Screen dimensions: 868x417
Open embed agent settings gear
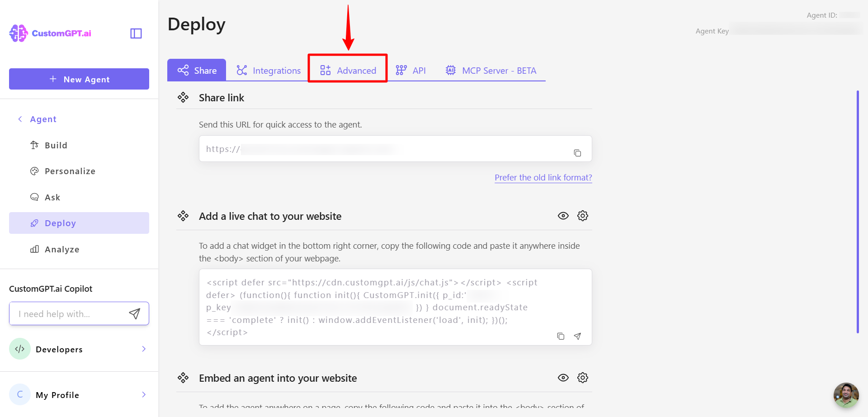tap(583, 378)
